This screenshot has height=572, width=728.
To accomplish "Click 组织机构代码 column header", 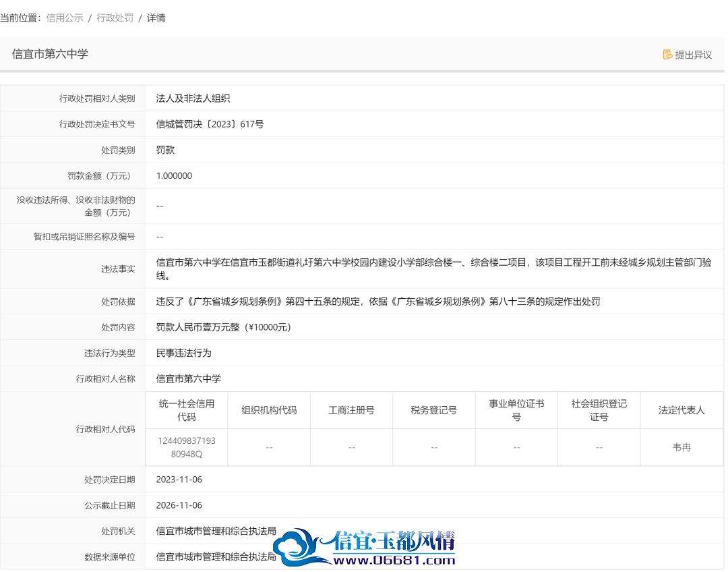I will [269, 411].
